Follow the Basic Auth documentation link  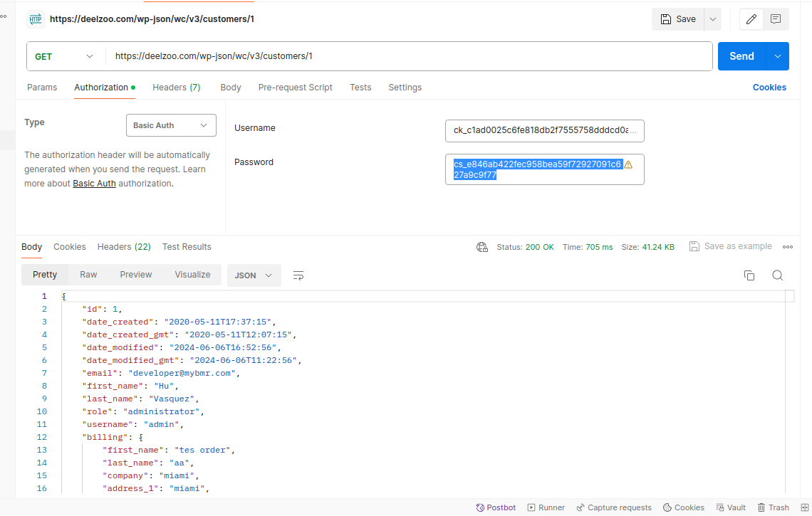click(x=94, y=184)
